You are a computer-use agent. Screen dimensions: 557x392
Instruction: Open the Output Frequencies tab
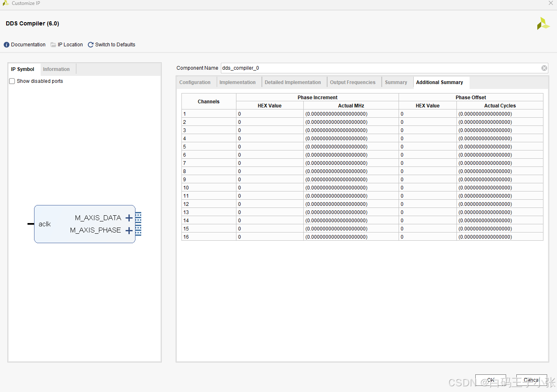pyautogui.click(x=353, y=82)
